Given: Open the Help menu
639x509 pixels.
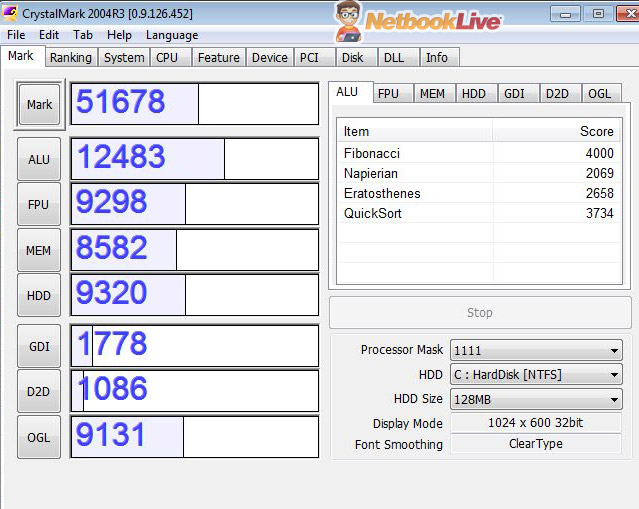Looking at the screenshot, I should click(x=119, y=35).
